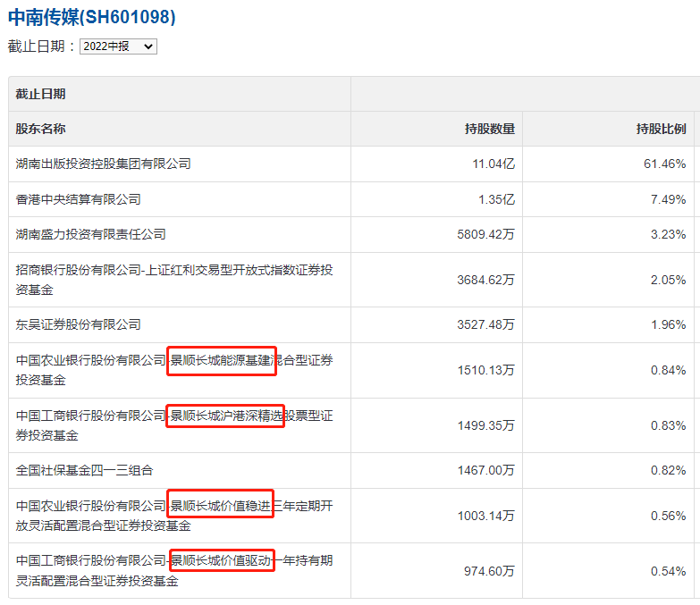The width and height of the screenshot is (700, 605).
Task: Click the 7.49% holding ratio
Action: [x=669, y=199]
